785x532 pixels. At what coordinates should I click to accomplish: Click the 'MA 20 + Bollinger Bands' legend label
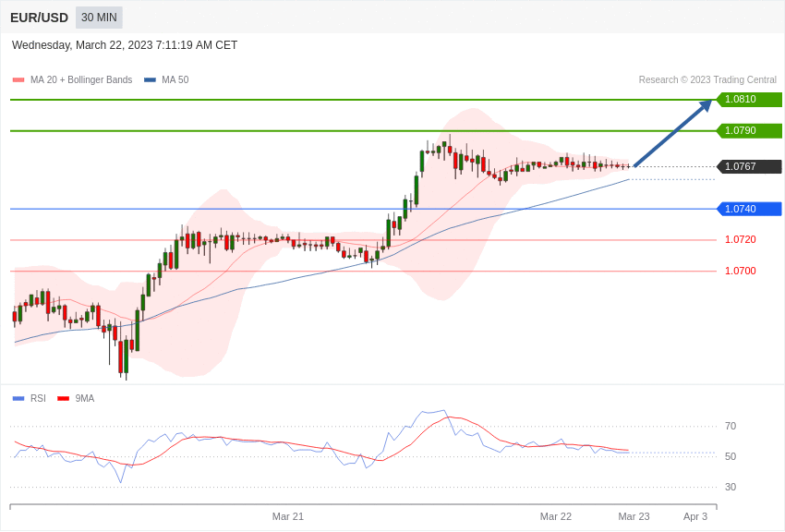[x=81, y=79]
